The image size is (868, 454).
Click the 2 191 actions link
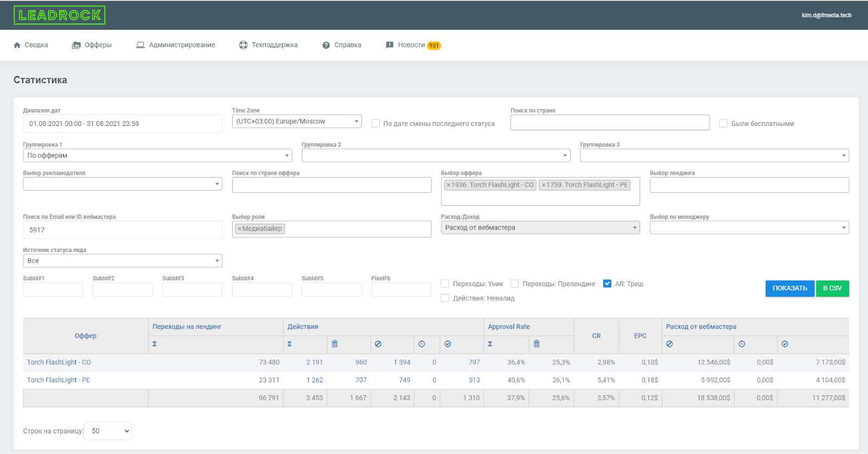coord(314,362)
